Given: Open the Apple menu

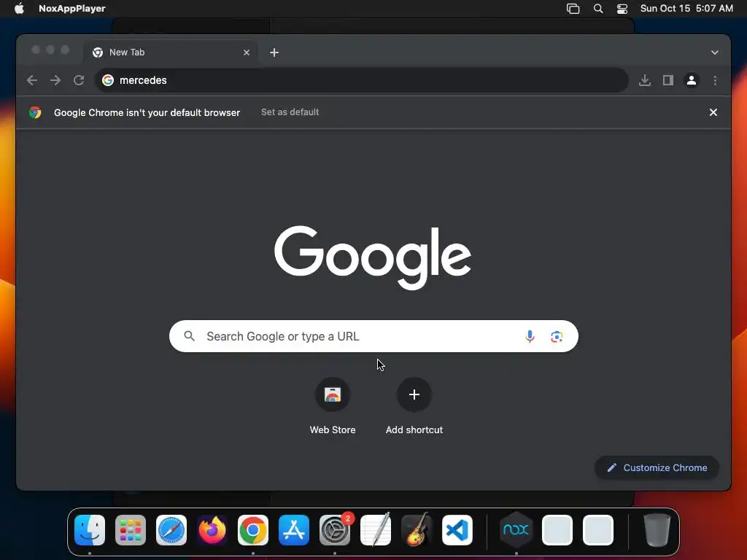Looking at the screenshot, I should coord(19,9).
